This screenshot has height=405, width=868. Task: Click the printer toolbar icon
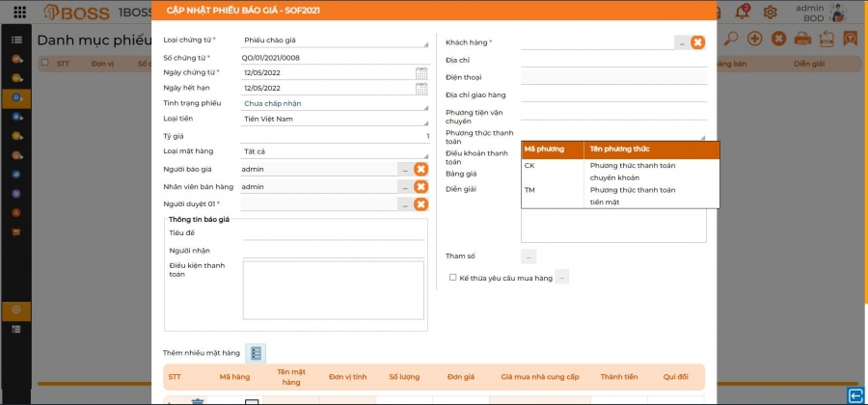coord(802,39)
